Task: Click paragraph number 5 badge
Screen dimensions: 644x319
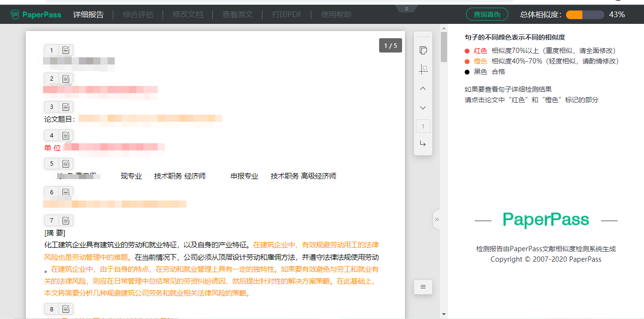Action: point(52,163)
